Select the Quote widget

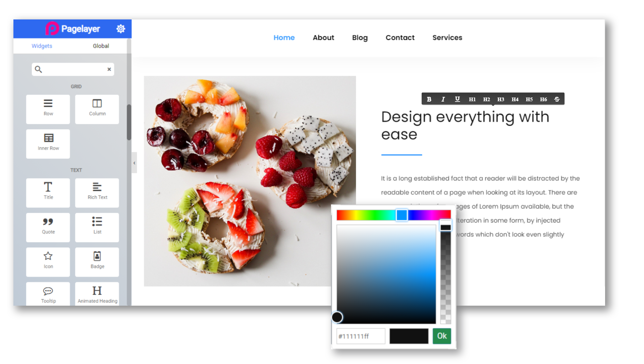48,225
